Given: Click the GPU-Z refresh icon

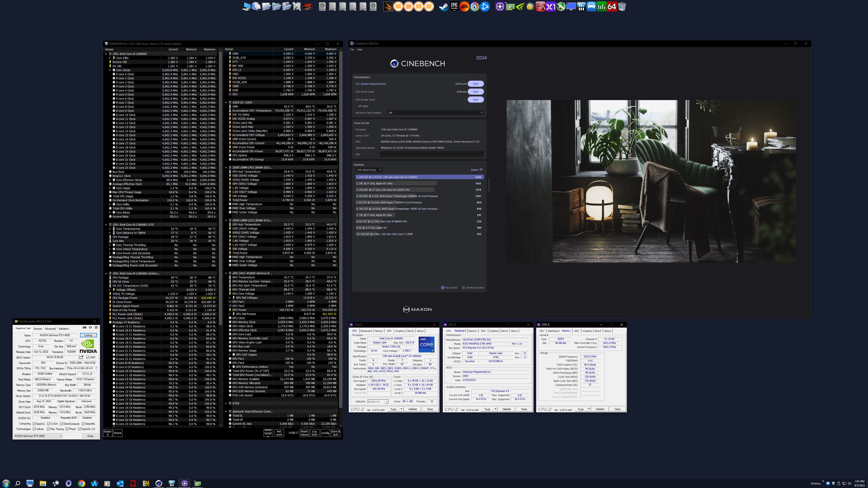Looking at the screenshot, I should point(90,327).
